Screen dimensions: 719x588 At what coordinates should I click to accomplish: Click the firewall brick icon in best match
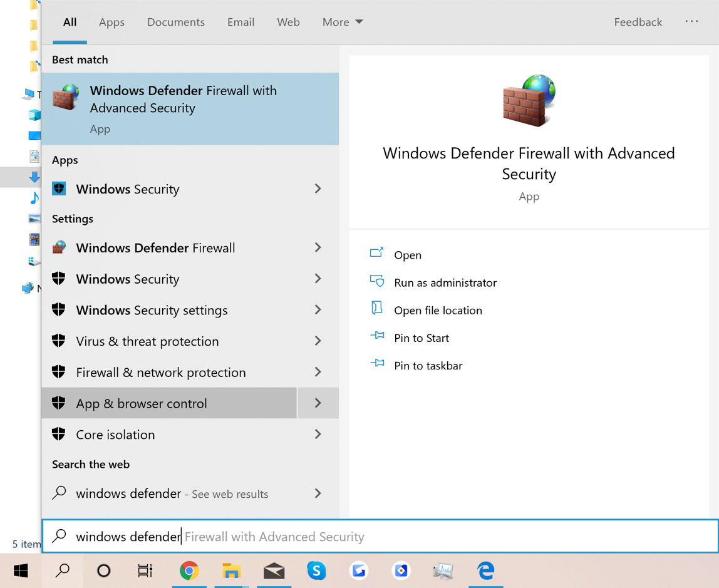pyautogui.click(x=66, y=96)
